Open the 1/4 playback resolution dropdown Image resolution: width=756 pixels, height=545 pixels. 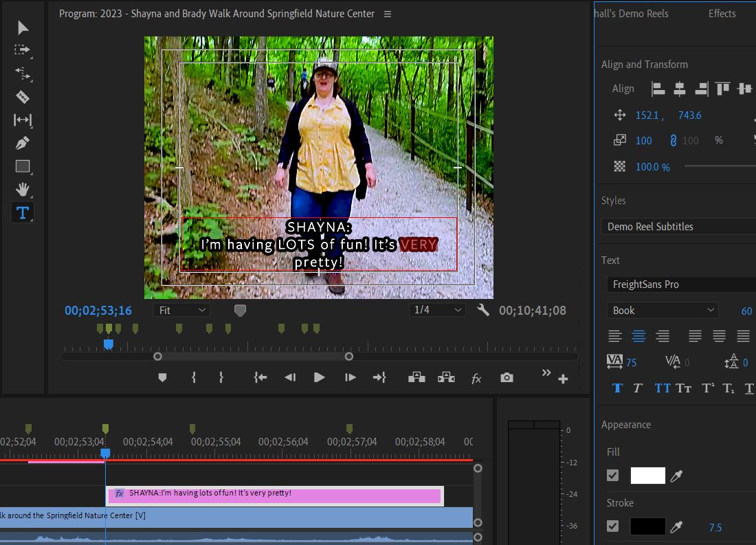pos(437,310)
